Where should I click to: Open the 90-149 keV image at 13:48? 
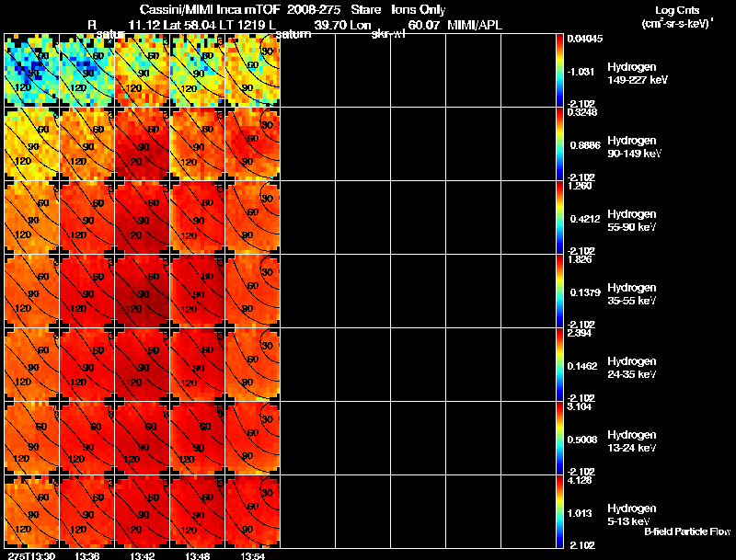[x=197, y=143]
